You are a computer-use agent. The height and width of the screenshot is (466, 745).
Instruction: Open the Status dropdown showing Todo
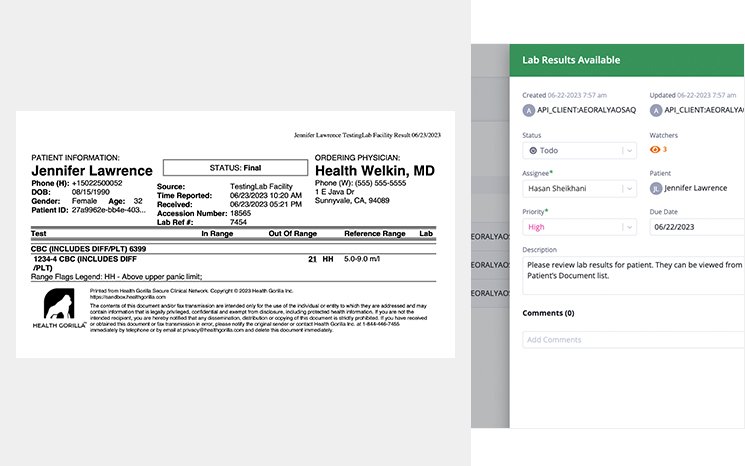click(579, 151)
